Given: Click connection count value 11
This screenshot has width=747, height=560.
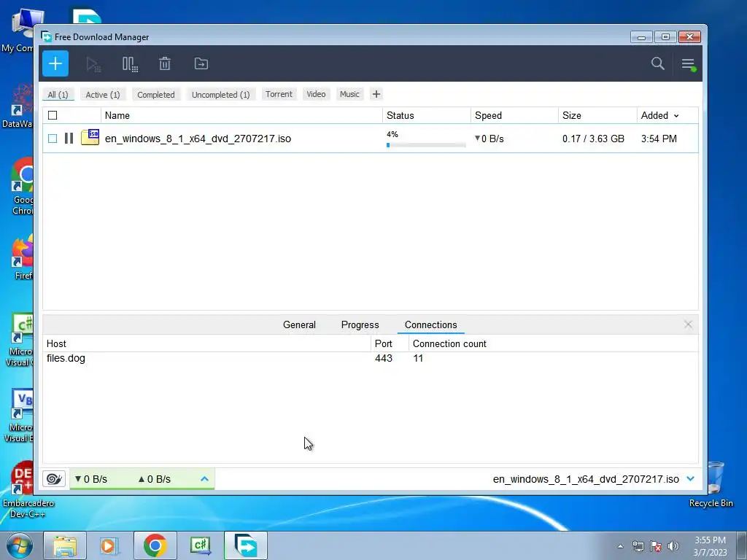Looking at the screenshot, I should coord(418,358).
